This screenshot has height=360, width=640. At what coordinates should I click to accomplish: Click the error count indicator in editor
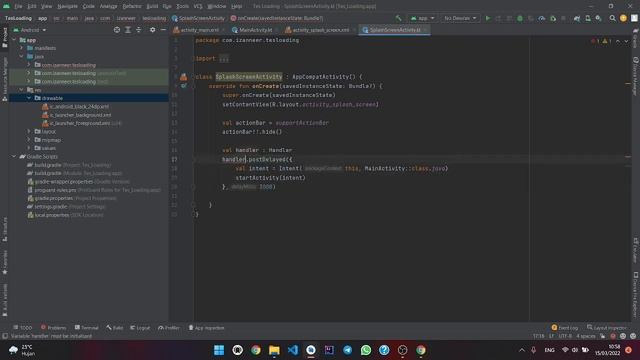595,41
